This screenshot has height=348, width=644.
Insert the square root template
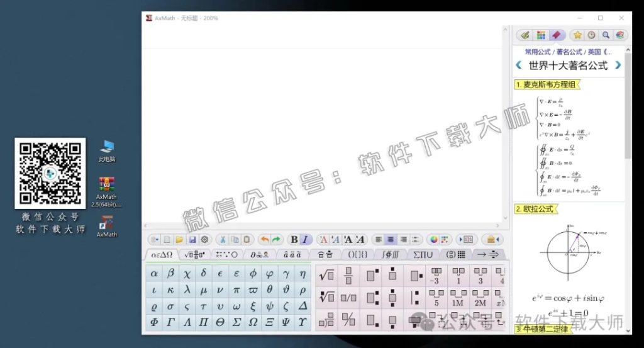click(326, 275)
